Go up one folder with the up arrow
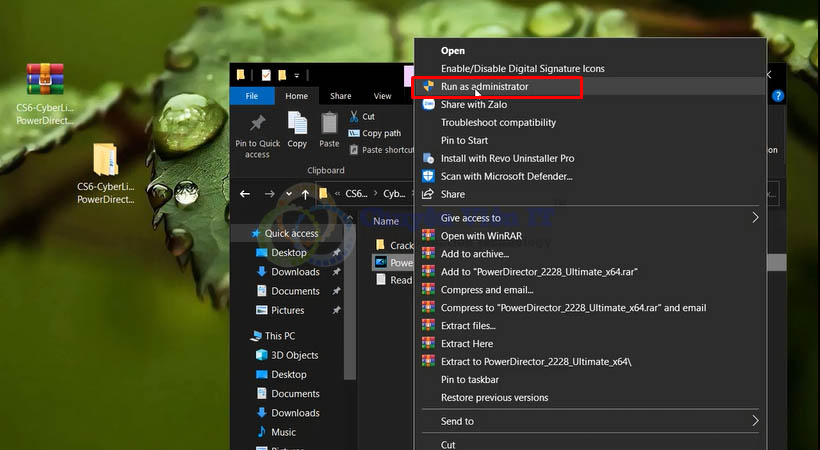 pos(306,194)
